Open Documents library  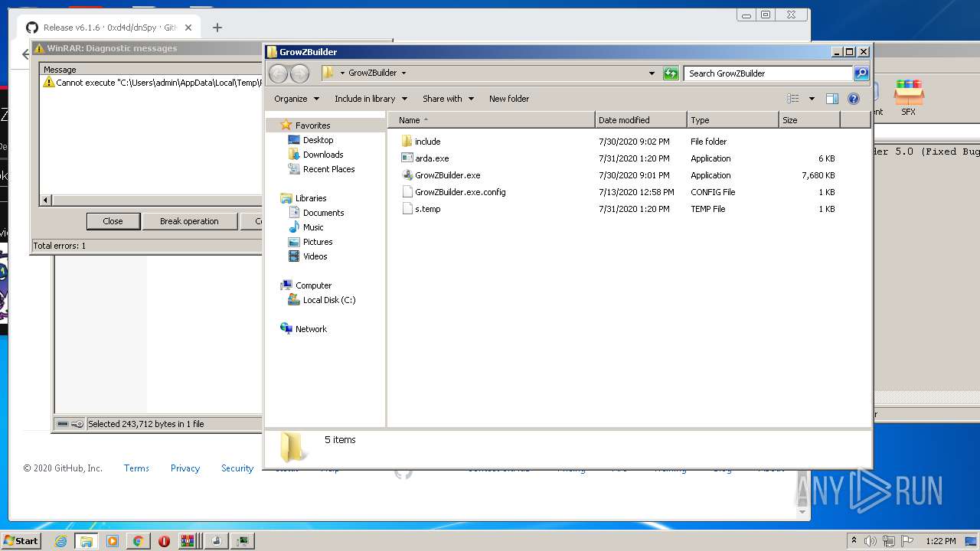(x=323, y=213)
